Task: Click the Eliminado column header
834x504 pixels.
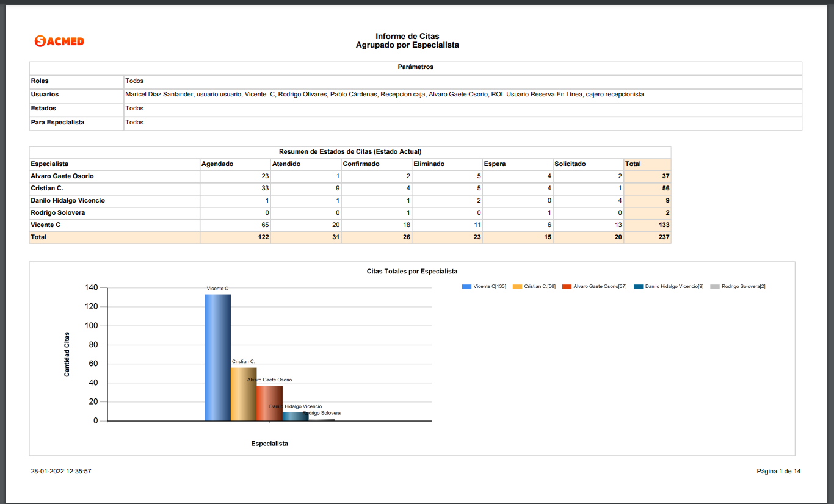Action: [429, 164]
